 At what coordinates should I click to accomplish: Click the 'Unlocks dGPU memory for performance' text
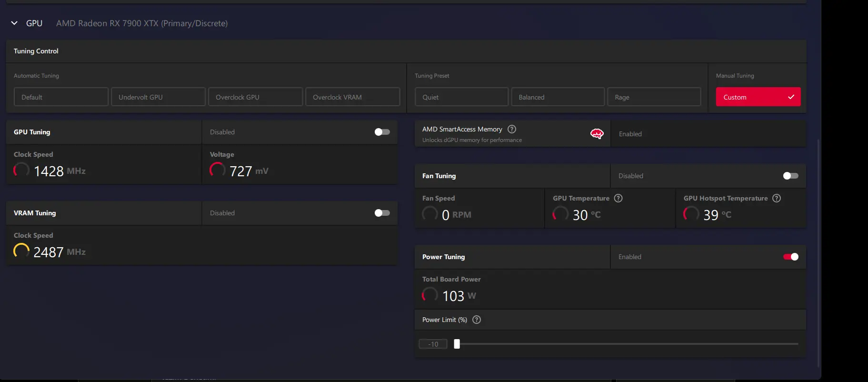[x=472, y=140]
